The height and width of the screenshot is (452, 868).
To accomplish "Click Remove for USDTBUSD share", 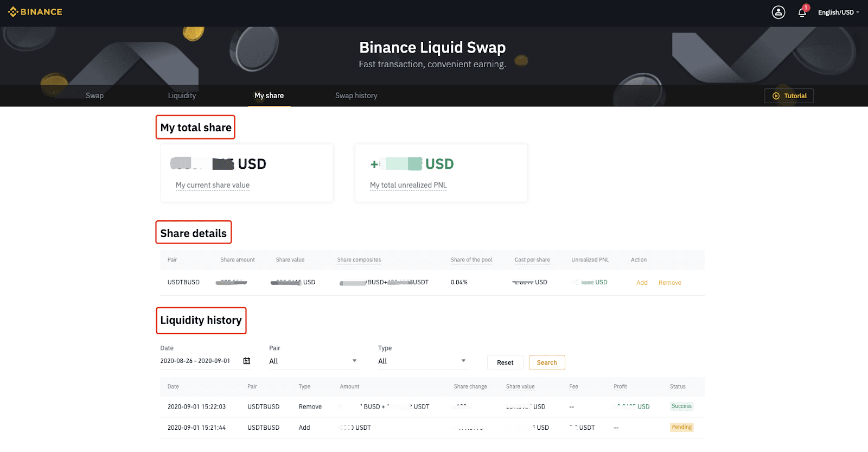I will pos(670,283).
